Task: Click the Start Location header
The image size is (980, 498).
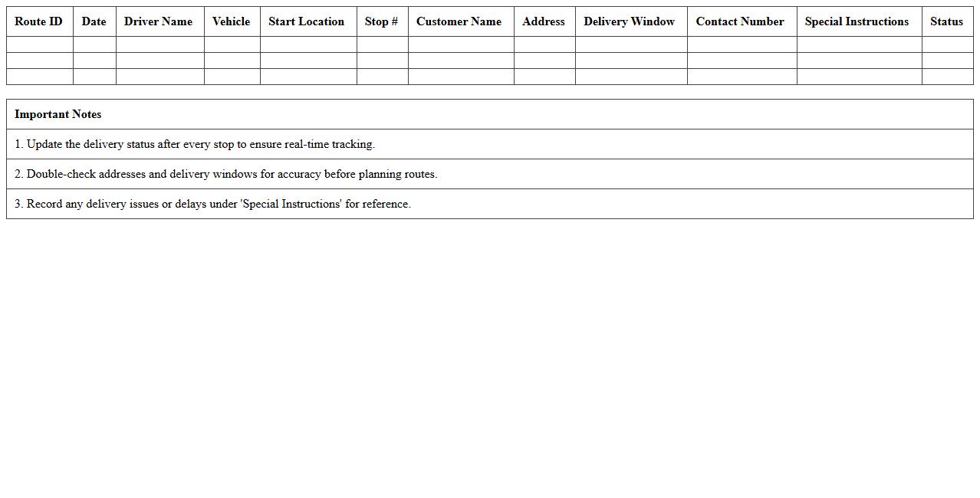Action: click(307, 21)
